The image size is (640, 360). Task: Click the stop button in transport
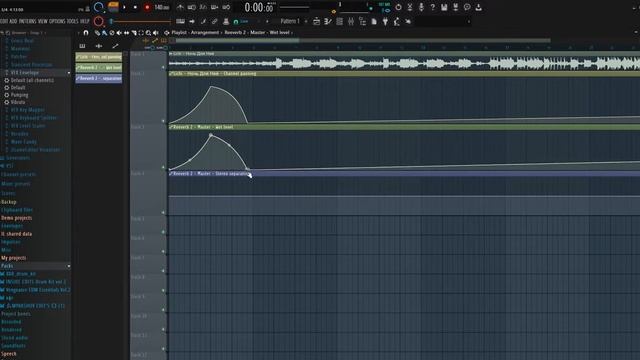136,7
